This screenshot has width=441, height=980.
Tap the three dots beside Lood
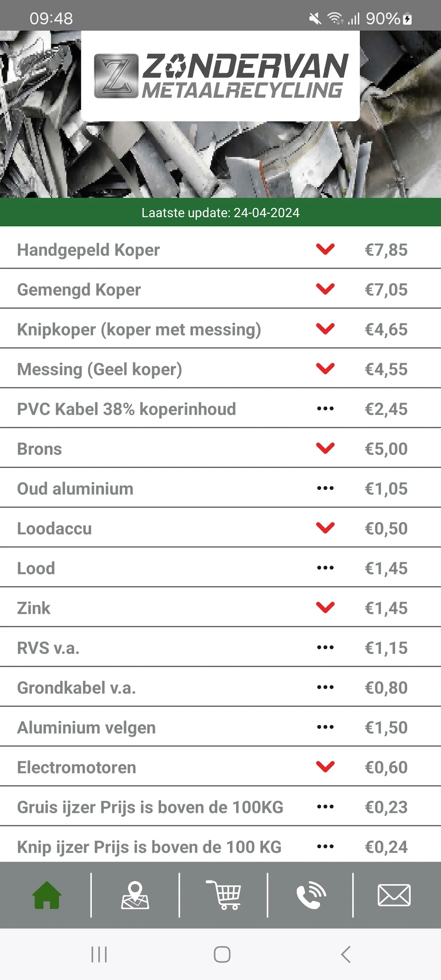325,568
